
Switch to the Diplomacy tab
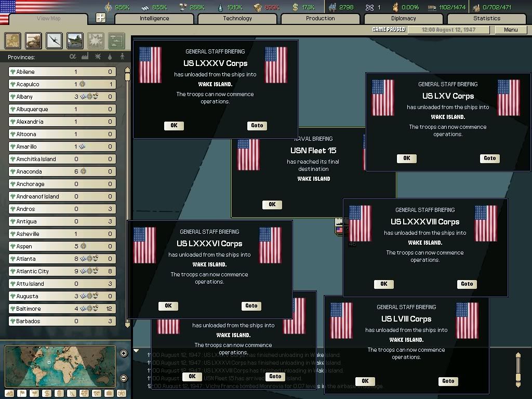tap(404, 18)
